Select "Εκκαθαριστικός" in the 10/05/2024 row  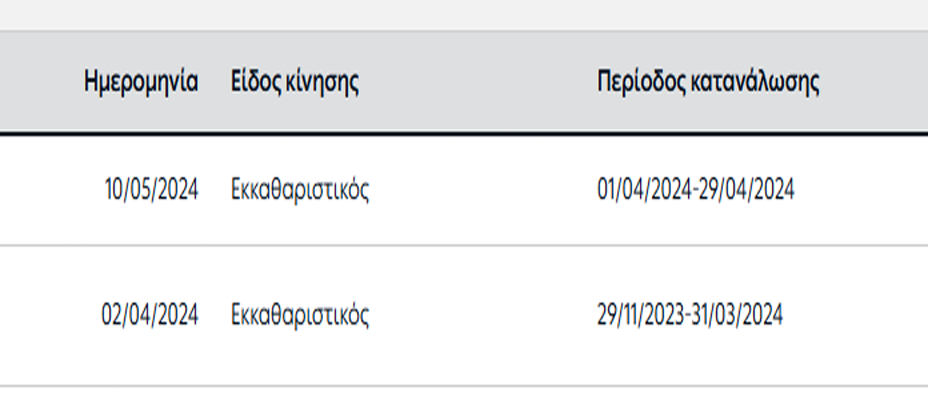pyautogui.click(x=300, y=190)
